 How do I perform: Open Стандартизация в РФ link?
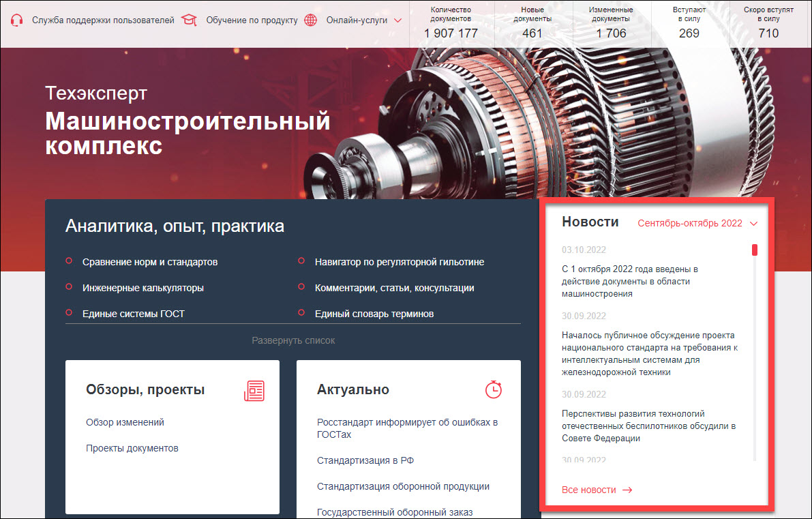(365, 460)
